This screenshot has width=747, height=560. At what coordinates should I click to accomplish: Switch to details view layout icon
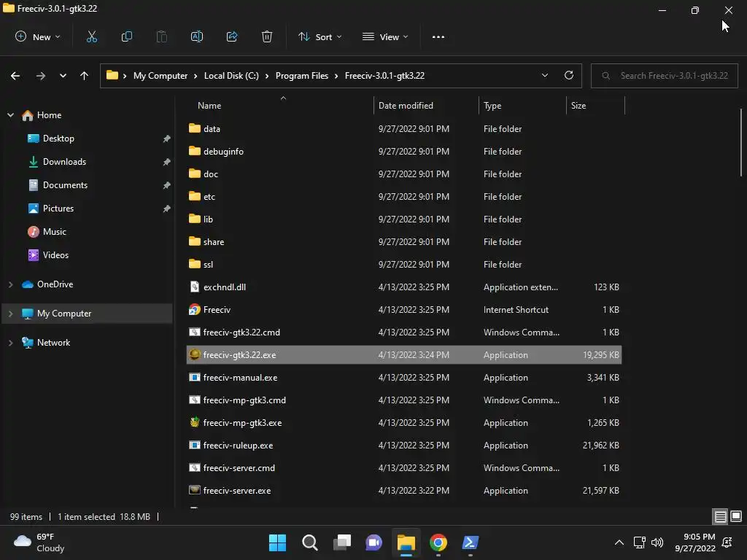pos(720,516)
